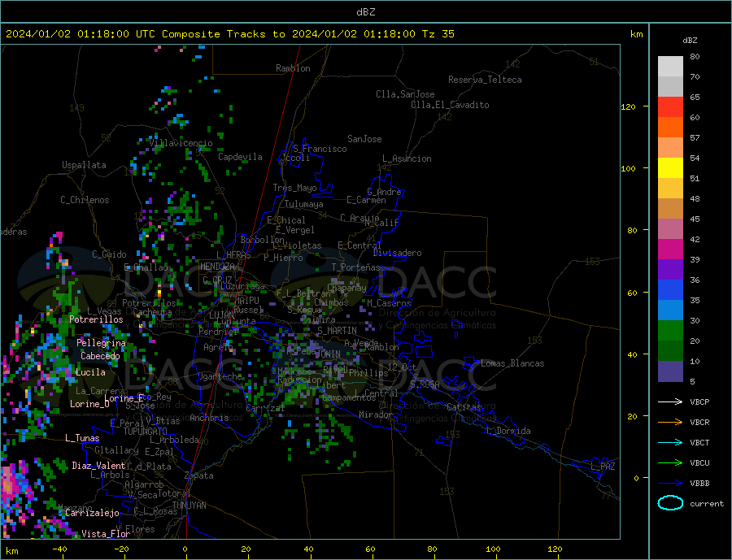Pick the red 65 dBZ legend swatch
This screenshot has height=560, width=732.
point(670,106)
